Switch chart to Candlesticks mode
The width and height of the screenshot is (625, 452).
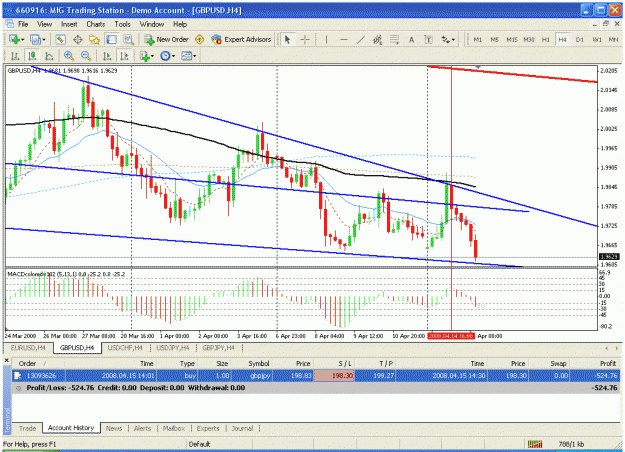[x=32, y=56]
